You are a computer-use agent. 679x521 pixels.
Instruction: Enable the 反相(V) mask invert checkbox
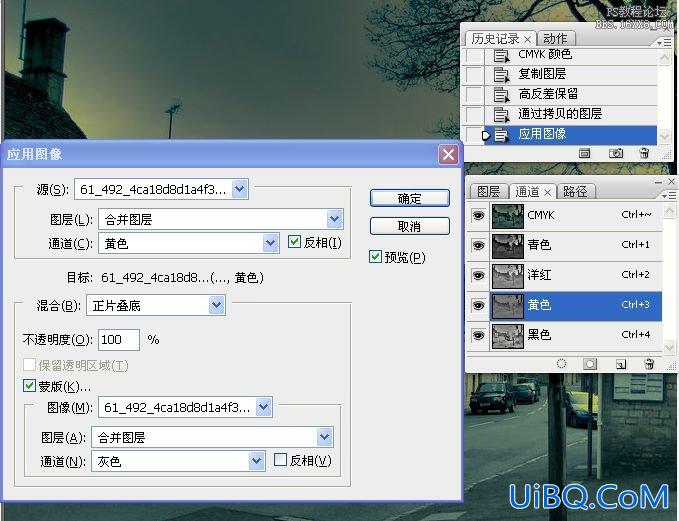tap(281, 460)
